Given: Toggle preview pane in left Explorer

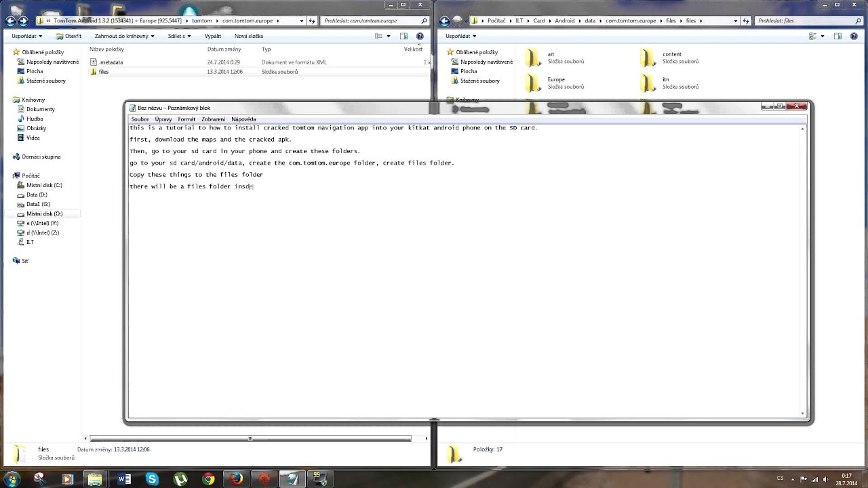Looking at the screenshot, I should [x=404, y=36].
